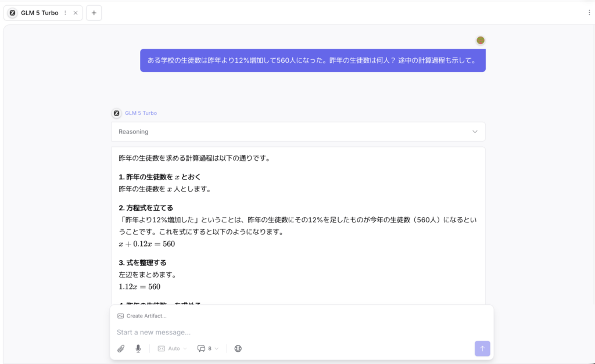595x364 pixels.
Task: Click the Reasoning label in the collapsed panel
Action: [x=134, y=132]
